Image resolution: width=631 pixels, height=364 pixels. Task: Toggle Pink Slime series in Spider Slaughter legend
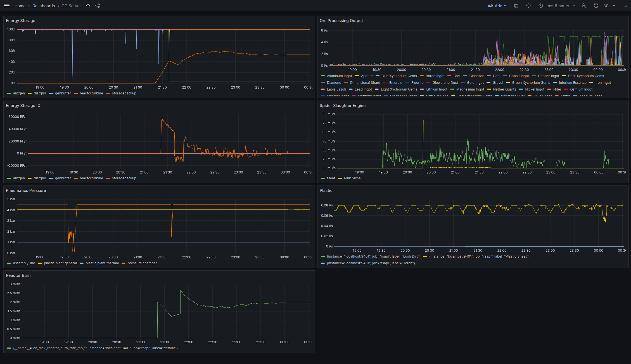click(352, 178)
